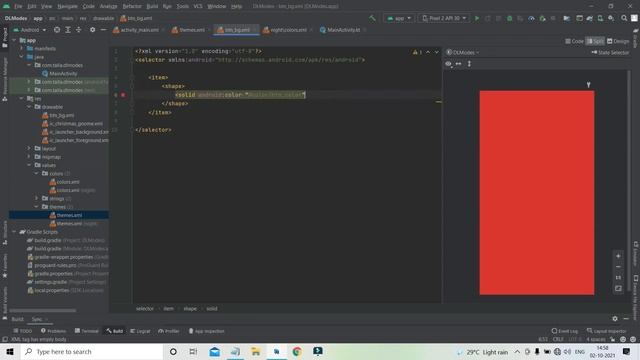
Task: Click vertical resize arrows in preview toolbar
Action: pyautogui.click(x=469, y=64)
